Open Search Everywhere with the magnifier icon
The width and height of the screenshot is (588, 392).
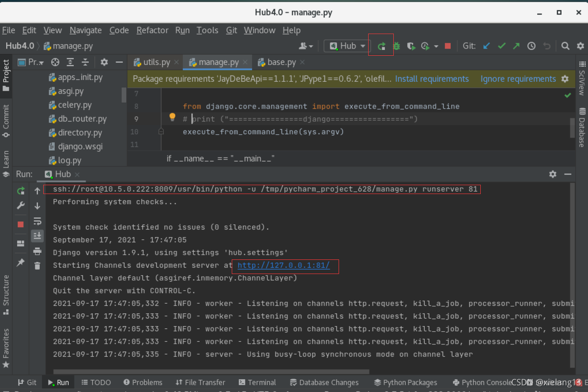tap(565, 46)
